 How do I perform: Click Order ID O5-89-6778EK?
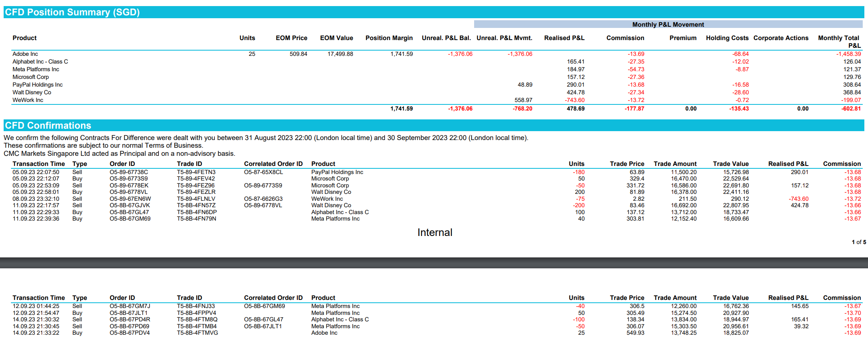129,185
